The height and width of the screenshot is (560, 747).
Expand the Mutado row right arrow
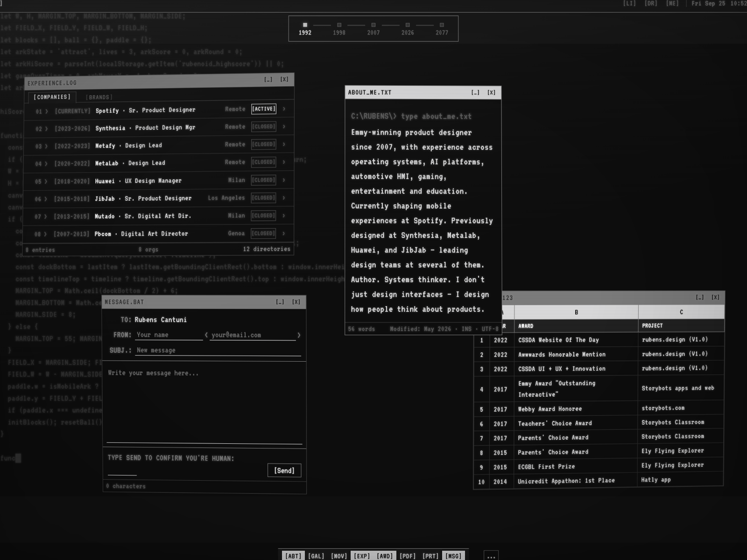point(284,215)
